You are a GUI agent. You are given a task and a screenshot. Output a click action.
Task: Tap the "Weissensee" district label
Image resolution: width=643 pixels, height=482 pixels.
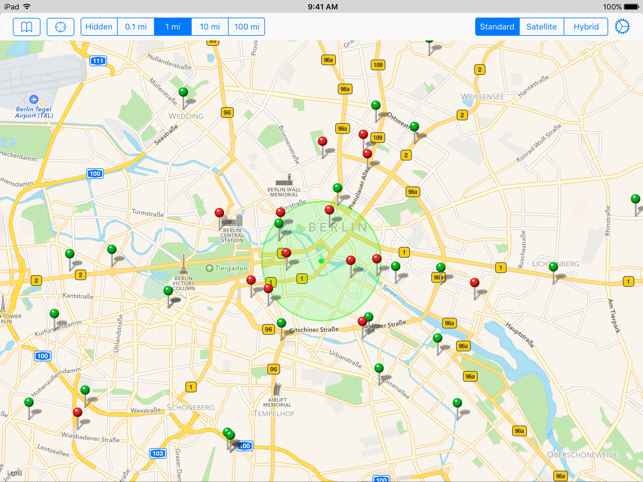pos(482,97)
